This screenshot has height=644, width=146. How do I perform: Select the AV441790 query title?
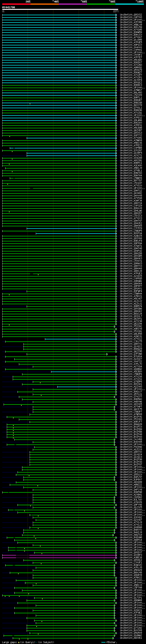click(8, 8)
